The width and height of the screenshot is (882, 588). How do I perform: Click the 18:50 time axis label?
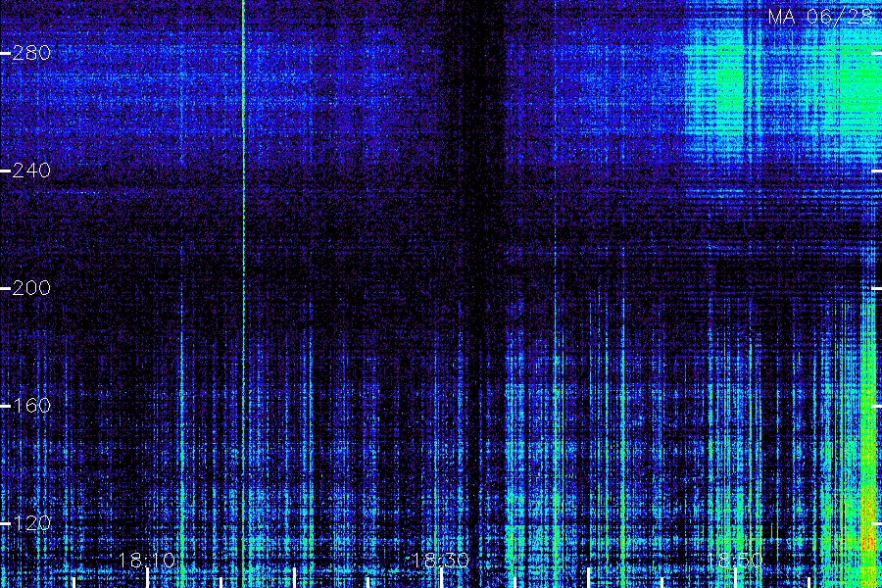coord(735,561)
